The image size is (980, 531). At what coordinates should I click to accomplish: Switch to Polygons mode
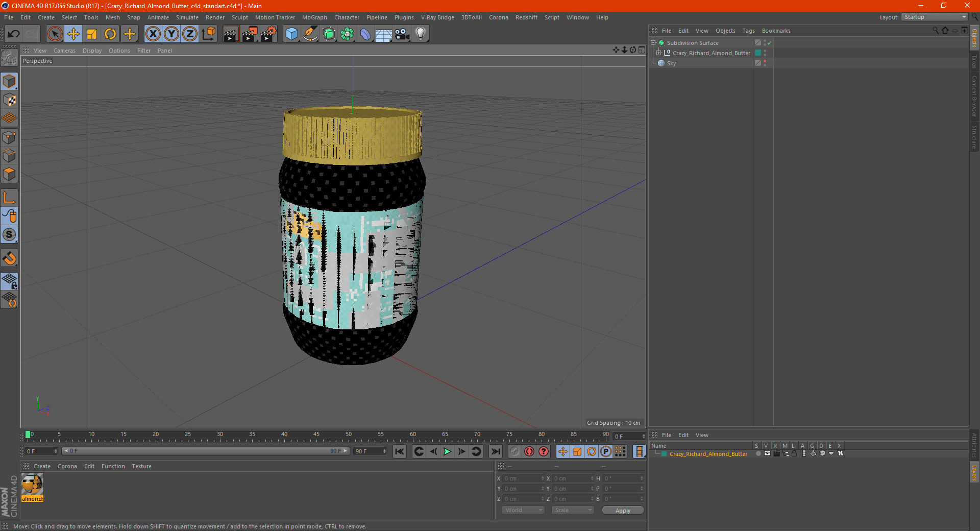(x=9, y=174)
